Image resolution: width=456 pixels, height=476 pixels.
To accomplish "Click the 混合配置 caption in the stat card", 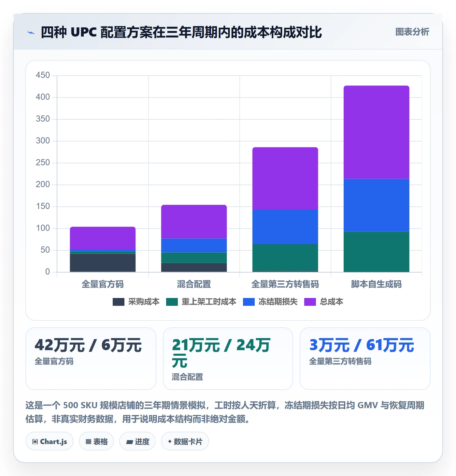I will pos(187,377).
